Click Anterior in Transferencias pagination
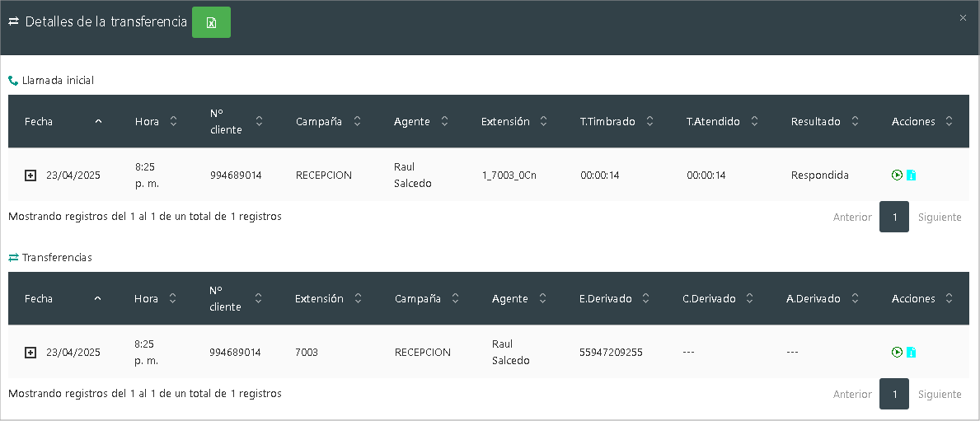The width and height of the screenshot is (980, 421). tap(852, 395)
